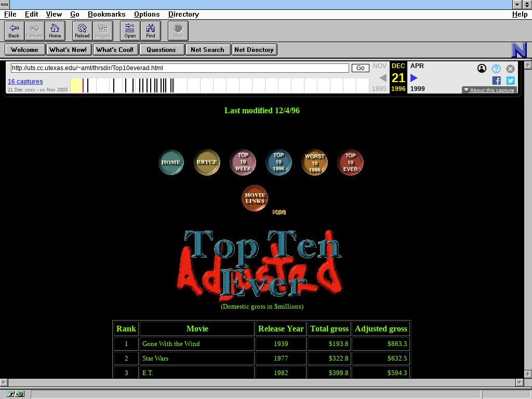
Task: Click the vertical scrollbar up arrow
Action: tap(528, 65)
